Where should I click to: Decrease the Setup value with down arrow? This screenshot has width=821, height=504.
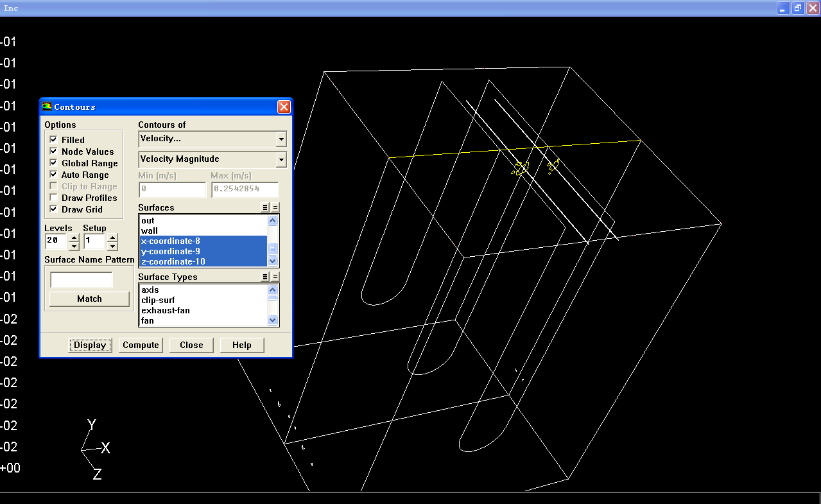coord(112,246)
